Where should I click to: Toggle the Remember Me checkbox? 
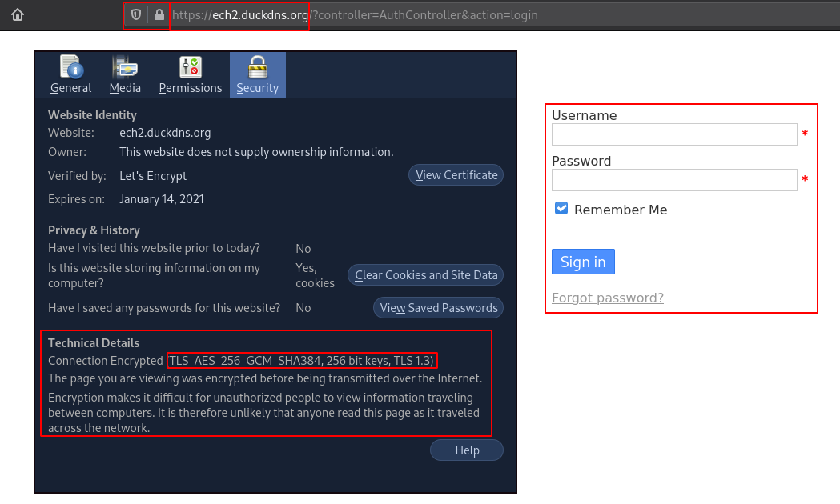[561, 208]
